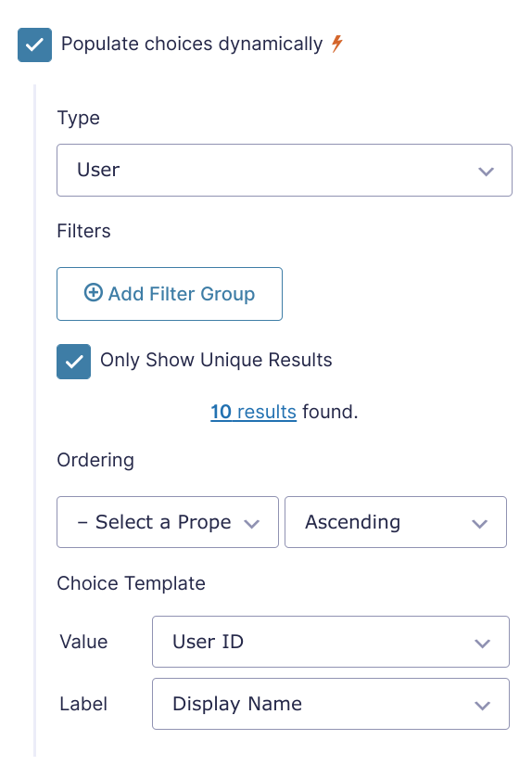Open the Ascending sort direction dropdown

click(x=396, y=522)
